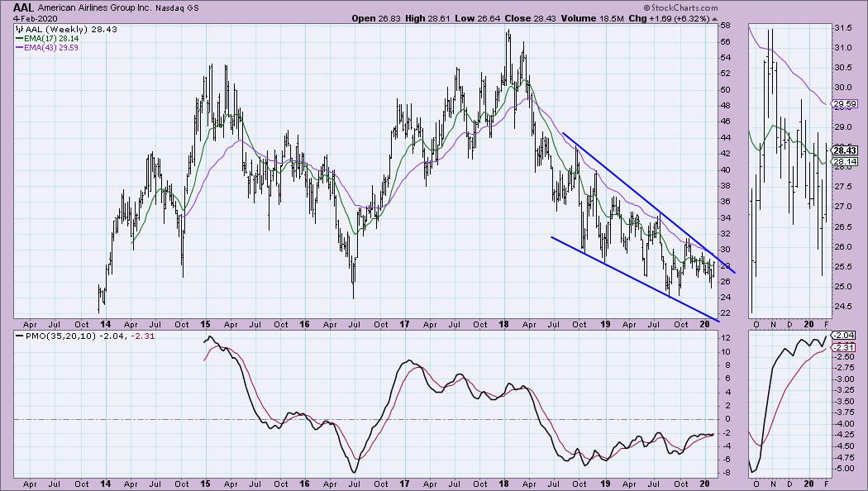
Task: Select the Low 26.64 value in the header
Action: tap(477, 18)
